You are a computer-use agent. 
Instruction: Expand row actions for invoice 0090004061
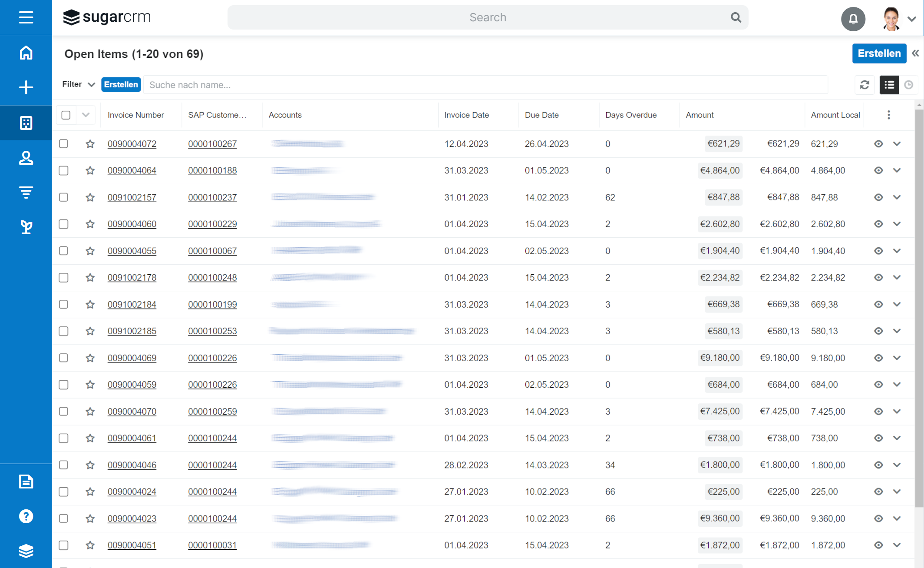click(x=897, y=438)
